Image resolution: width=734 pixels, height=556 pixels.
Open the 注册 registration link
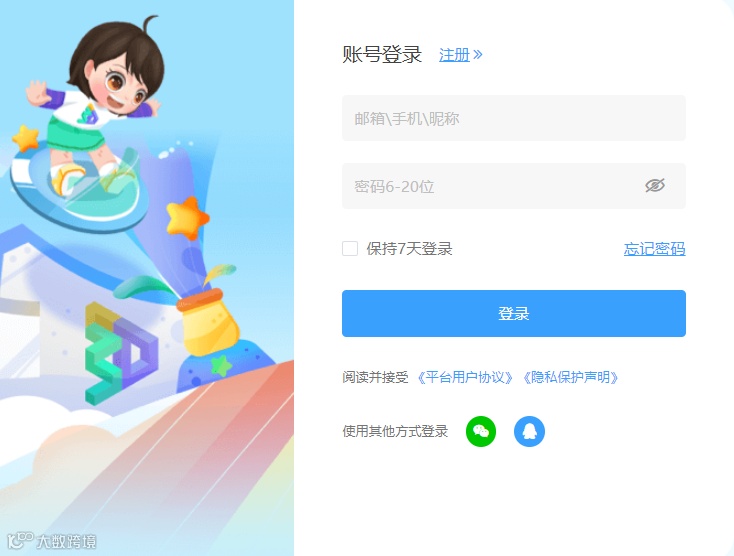(454, 55)
